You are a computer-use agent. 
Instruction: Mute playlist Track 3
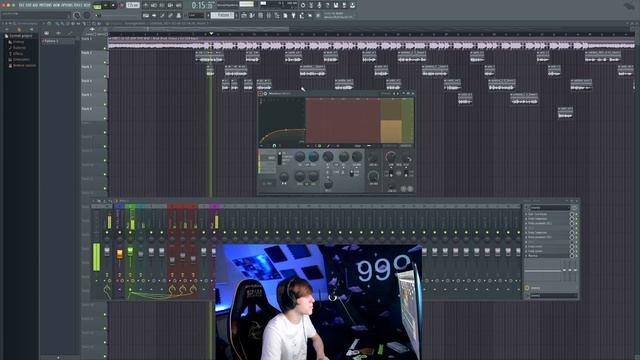105,76
